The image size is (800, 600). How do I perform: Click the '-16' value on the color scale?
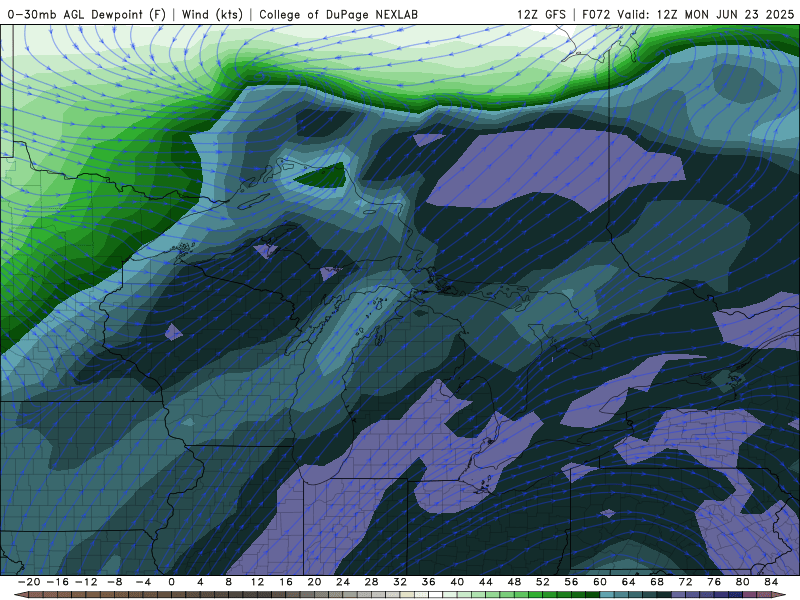pos(57,582)
